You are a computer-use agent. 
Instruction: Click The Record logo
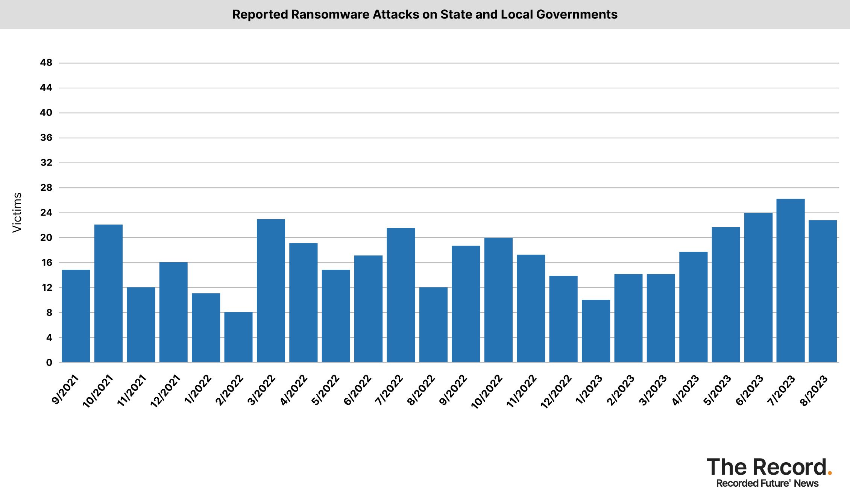(x=770, y=467)
